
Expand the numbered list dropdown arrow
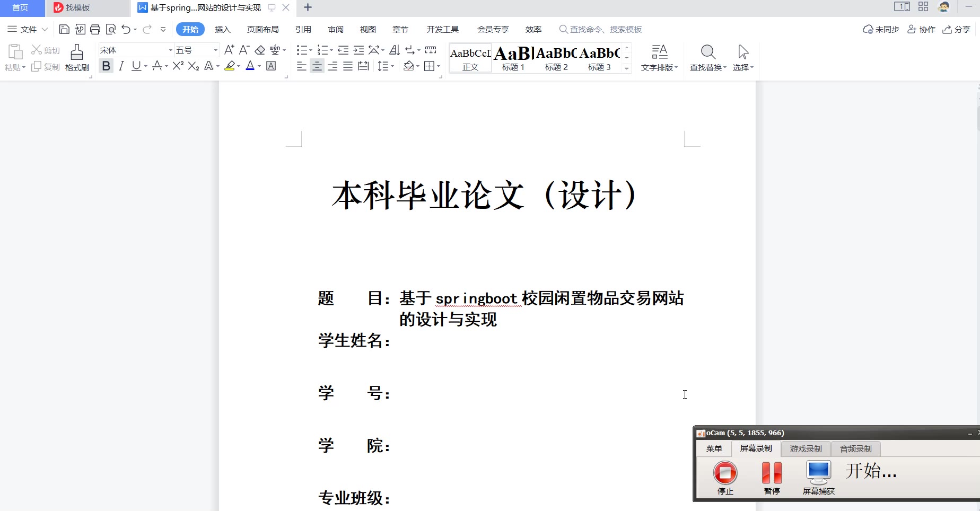pos(331,50)
